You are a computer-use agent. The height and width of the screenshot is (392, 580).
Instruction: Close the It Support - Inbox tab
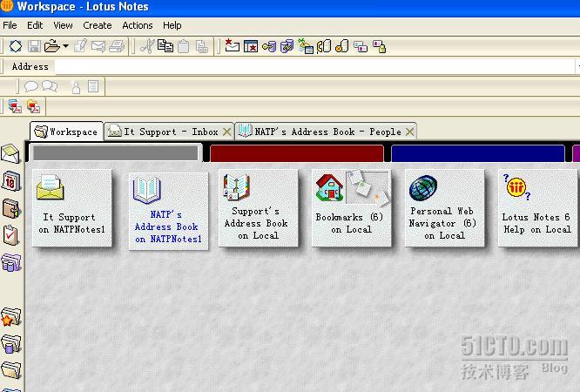[x=226, y=132]
